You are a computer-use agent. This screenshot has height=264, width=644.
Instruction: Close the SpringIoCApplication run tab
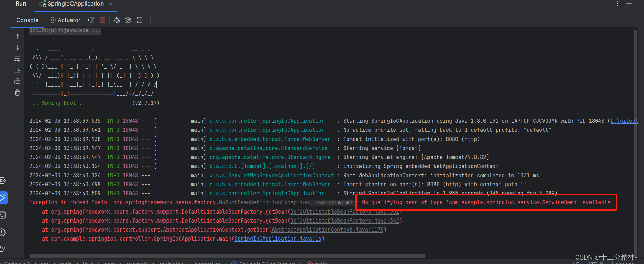pyautogui.click(x=110, y=4)
